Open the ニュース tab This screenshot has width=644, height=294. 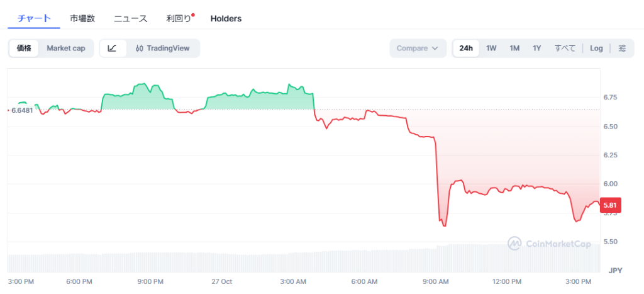tap(131, 18)
